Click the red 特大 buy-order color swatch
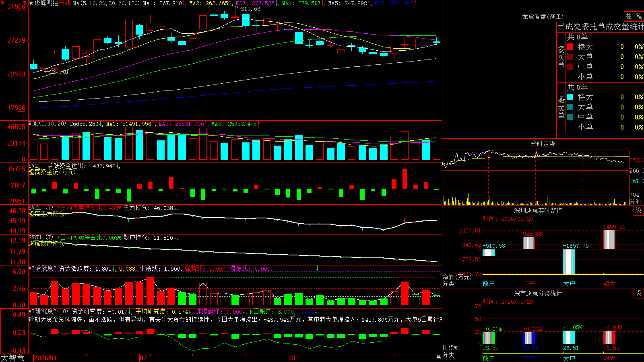This screenshot has width=644, height=362. (570, 47)
